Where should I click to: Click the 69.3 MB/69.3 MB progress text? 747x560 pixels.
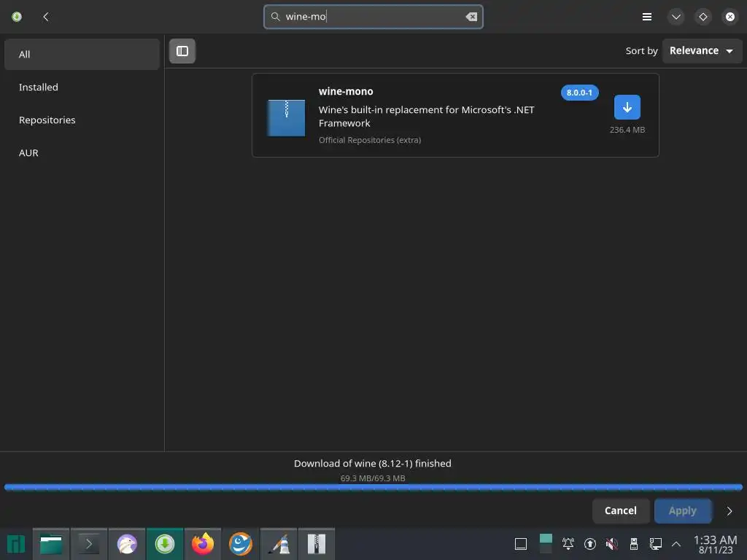pos(373,478)
